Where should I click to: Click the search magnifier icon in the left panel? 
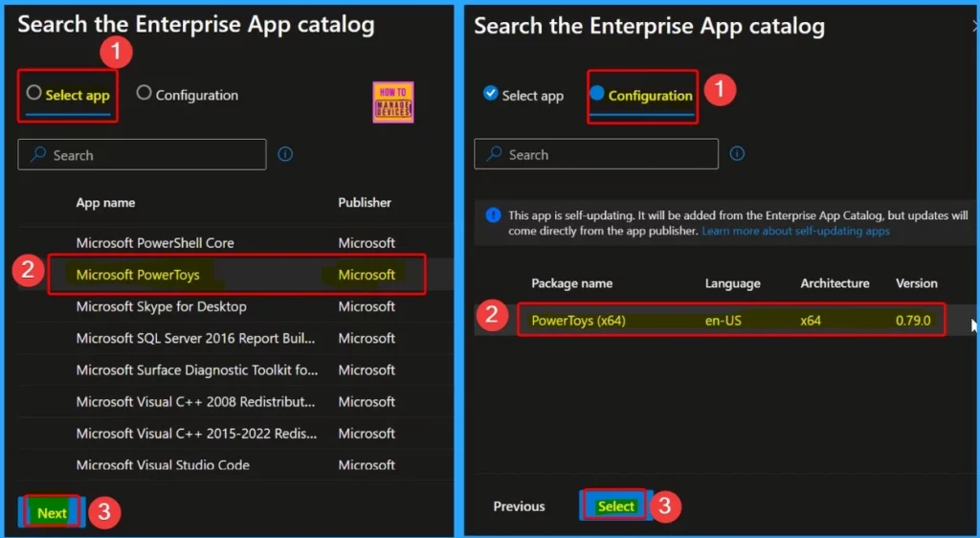click(38, 154)
